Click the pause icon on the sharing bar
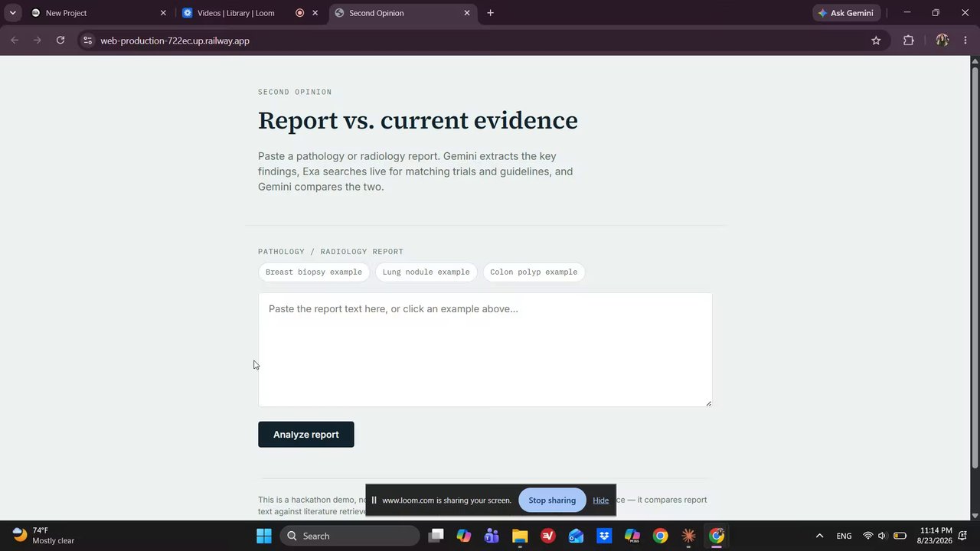 [x=374, y=500]
